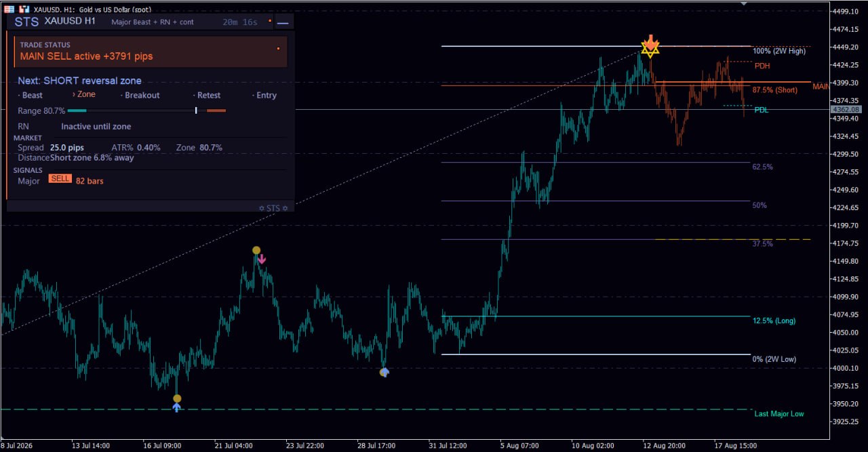The height and width of the screenshot is (452, 868).
Task: Click the pink down arrow near the July 21 high
Action: tap(262, 259)
